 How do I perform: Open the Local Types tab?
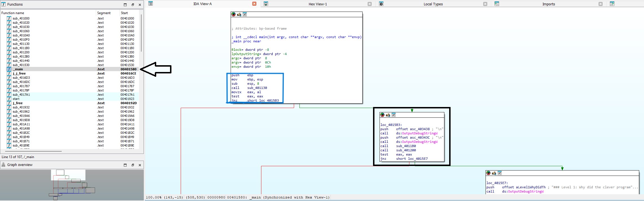click(x=433, y=4)
